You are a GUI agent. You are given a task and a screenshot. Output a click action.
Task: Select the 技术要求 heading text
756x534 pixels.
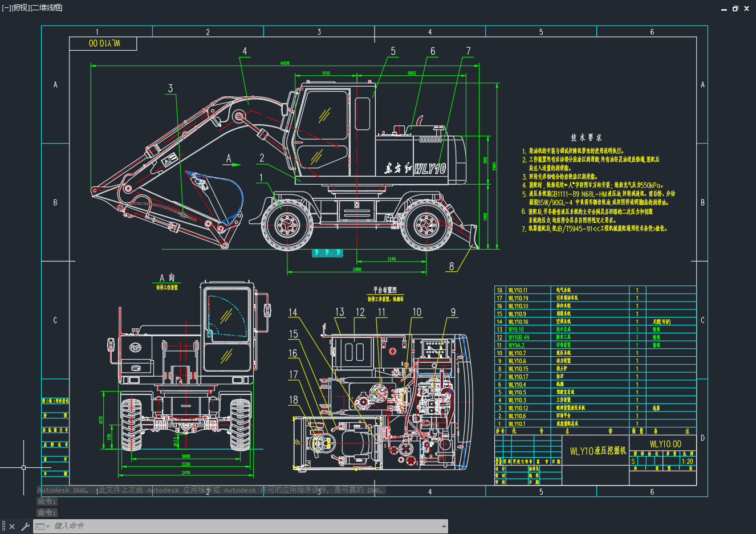[587, 137]
